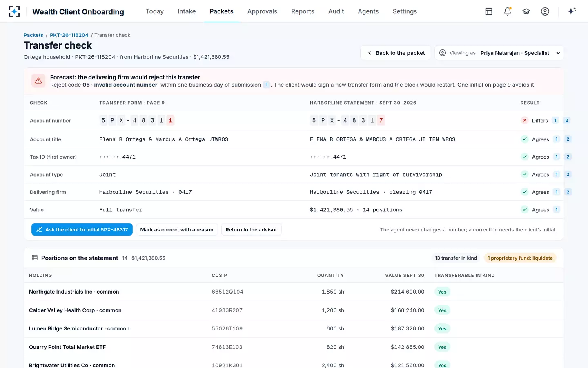This screenshot has height=368, width=588.
Task: Click the positions table icon
Action: [35, 258]
